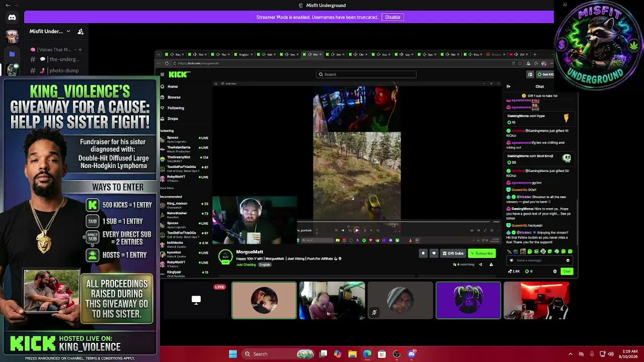Viewport: 644px width, 362px height.
Task: Go to Kick Home page
Action: point(173,86)
